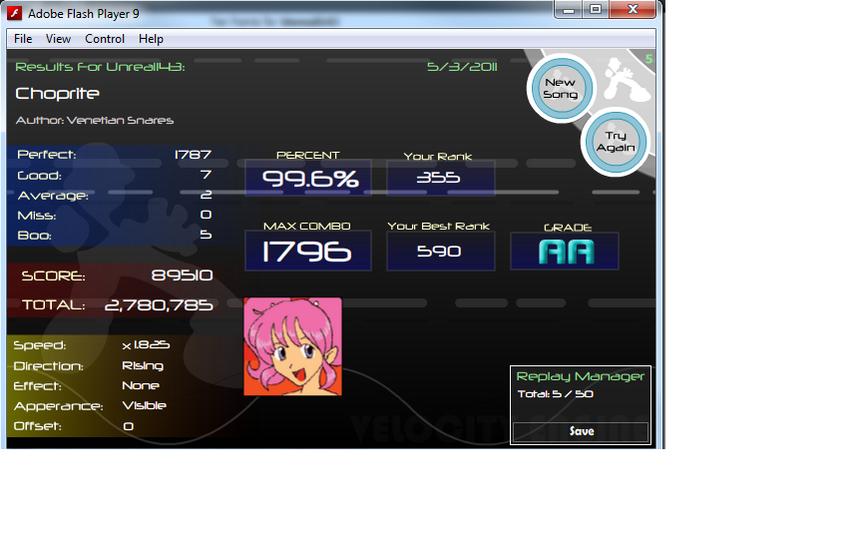Click the New Song circular button
862x539 pixels.
click(x=560, y=88)
